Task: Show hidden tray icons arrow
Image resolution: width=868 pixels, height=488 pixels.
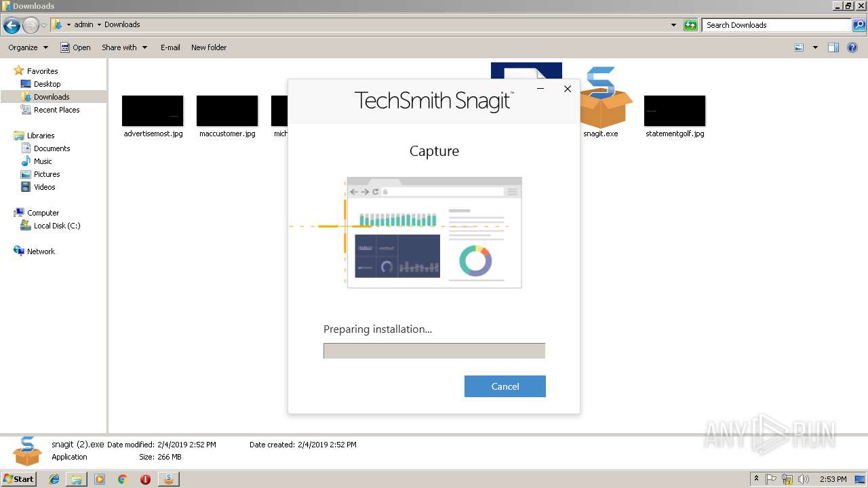Action: tap(757, 479)
